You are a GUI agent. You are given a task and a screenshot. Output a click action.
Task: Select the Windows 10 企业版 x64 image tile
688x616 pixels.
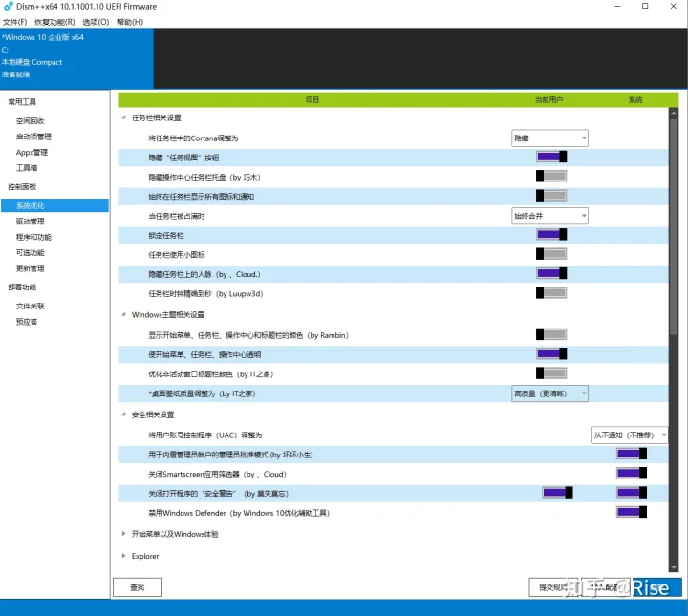tap(76, 59)
